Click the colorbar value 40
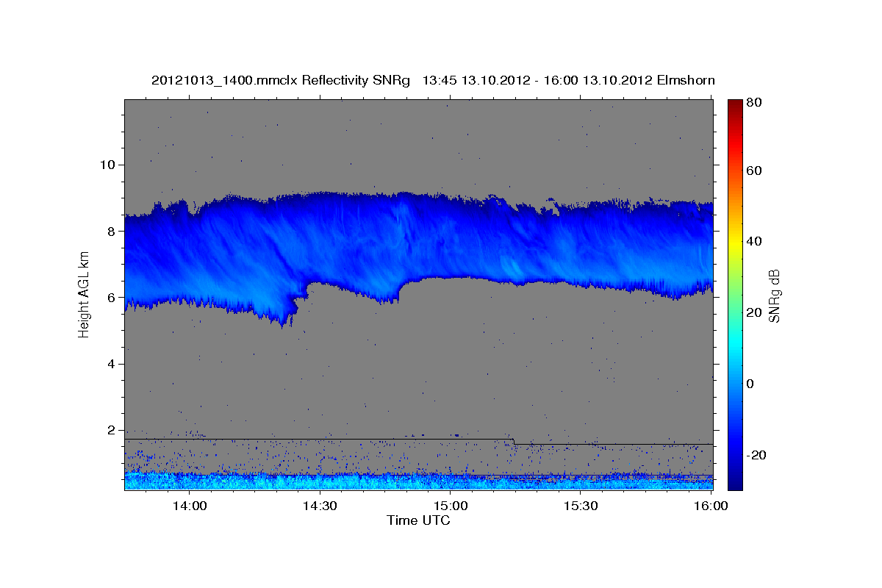882x588 pixels. [x=753, y=241]
